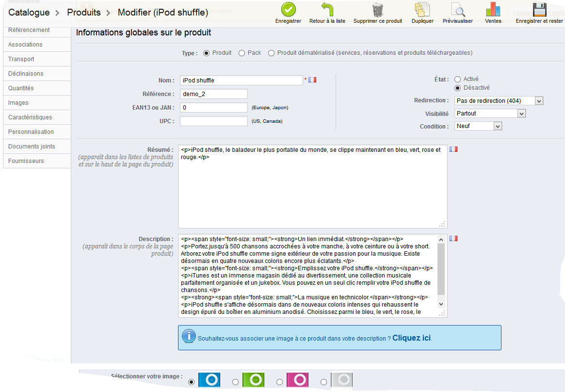The width and height of the screenshot is (565, 392).
Task: Click into the Nom input field
Action: pos(242,81)
